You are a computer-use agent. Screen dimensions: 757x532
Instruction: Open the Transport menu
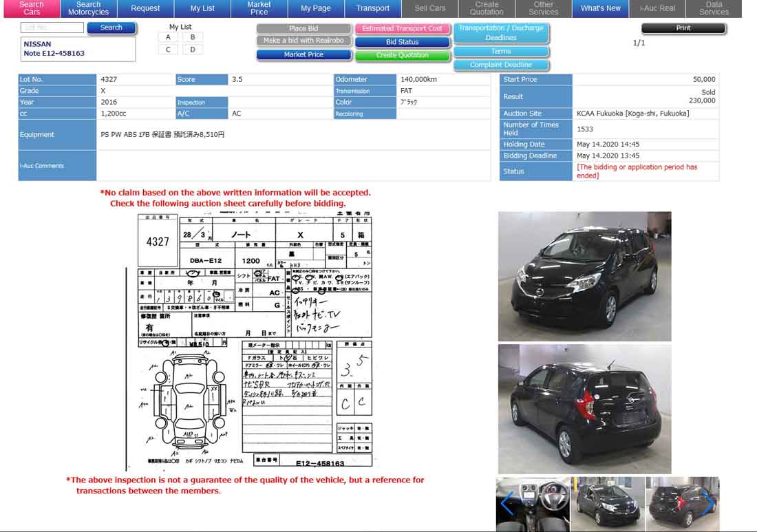click(x=373, y=8)
